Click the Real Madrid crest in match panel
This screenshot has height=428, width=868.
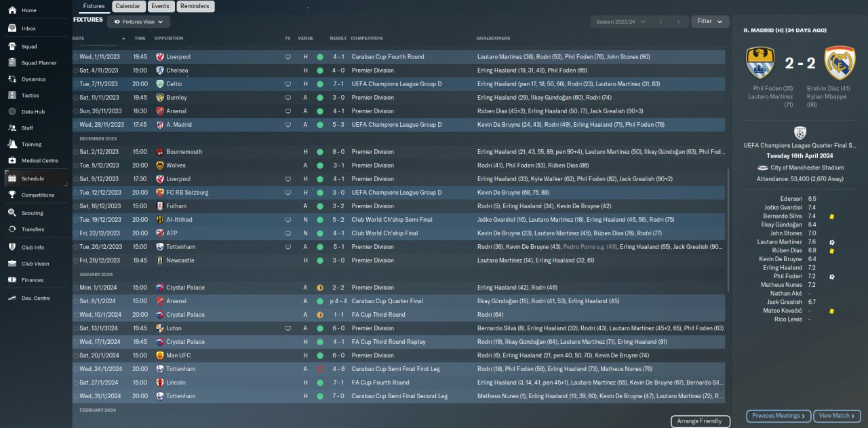click(840, 63)
